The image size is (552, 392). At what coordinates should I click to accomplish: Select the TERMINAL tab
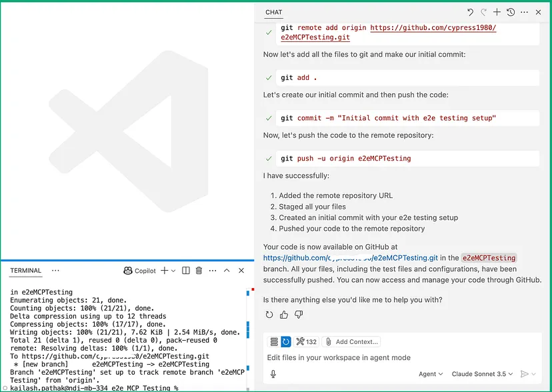point(26,271)
